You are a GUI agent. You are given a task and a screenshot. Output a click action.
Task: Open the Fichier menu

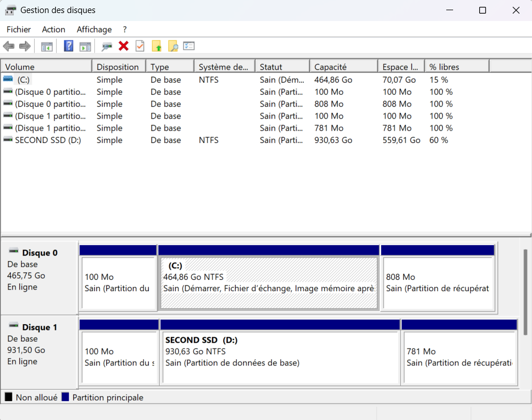(x=19, y=30)
